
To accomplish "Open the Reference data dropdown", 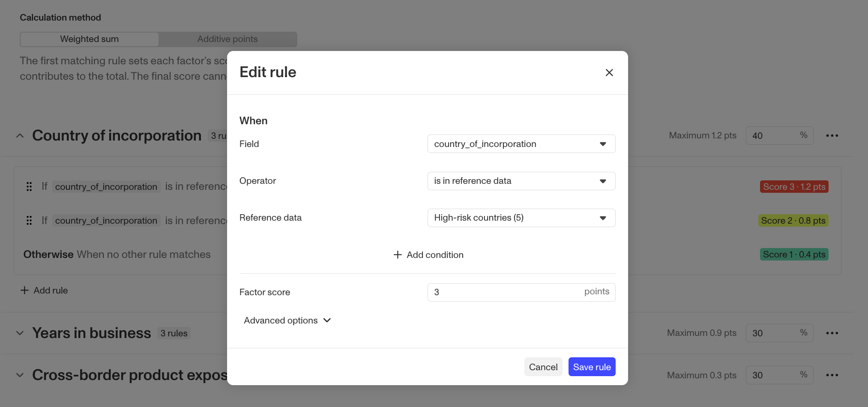I will pyautogui.click(x=521, y=218).
